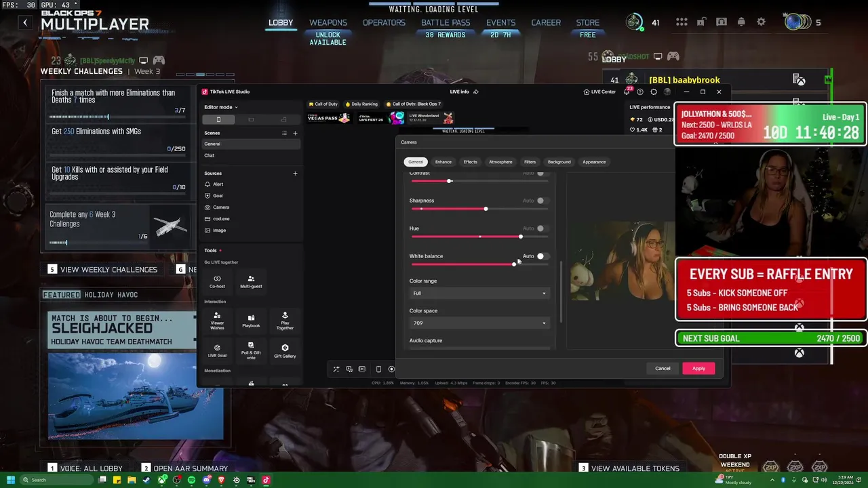Select the Image source in Sources list

point(250,230)
